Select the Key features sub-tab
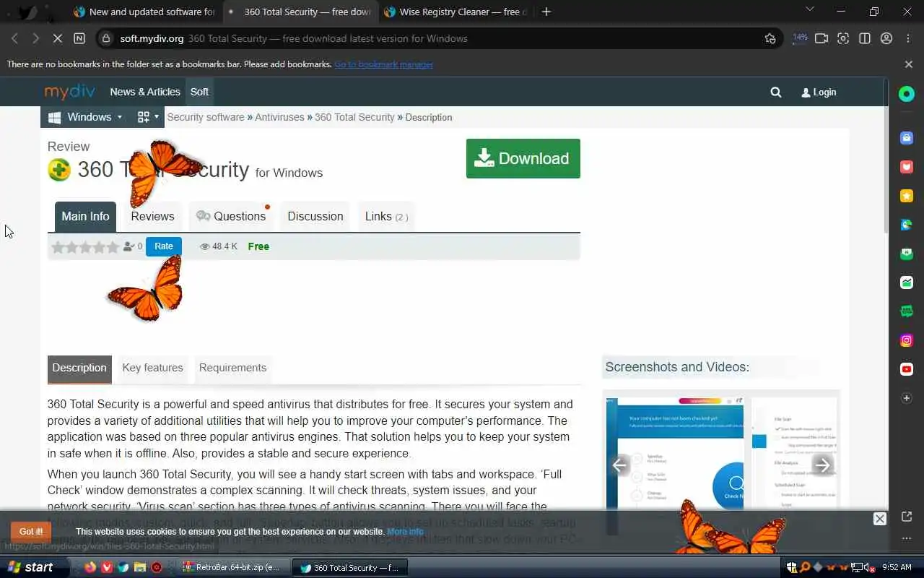924x578 pixels. tap(152, 368)
